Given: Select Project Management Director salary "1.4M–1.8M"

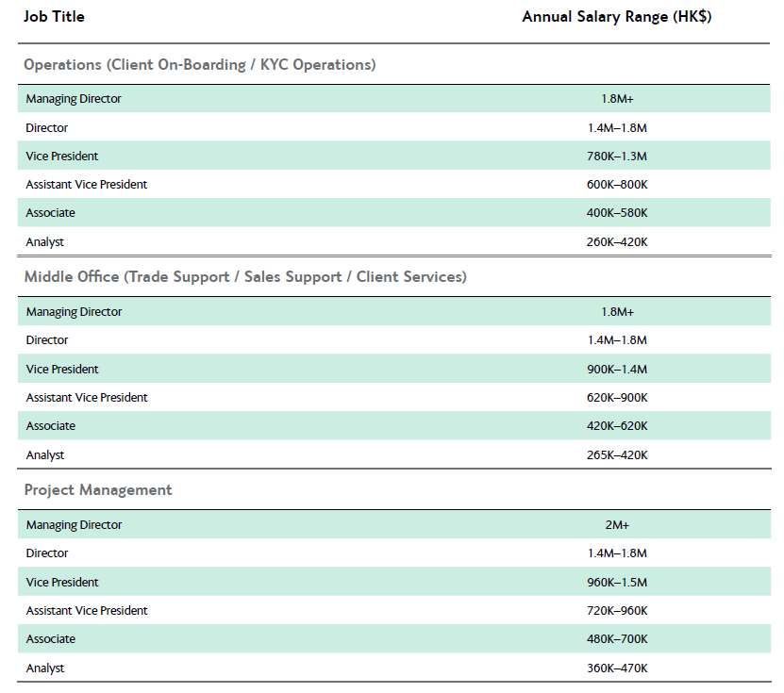Looking at the screenshot, I should [x=617, y=553].
